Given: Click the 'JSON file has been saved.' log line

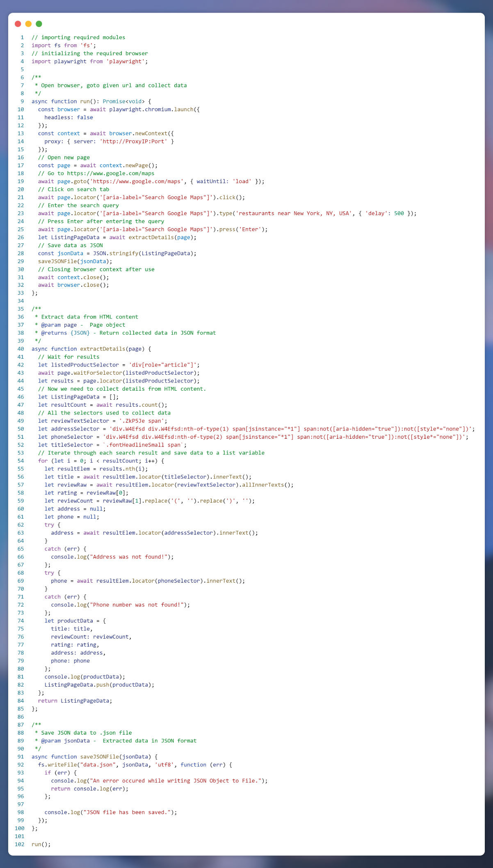Looking at the screenshot, I should [111, 813].
